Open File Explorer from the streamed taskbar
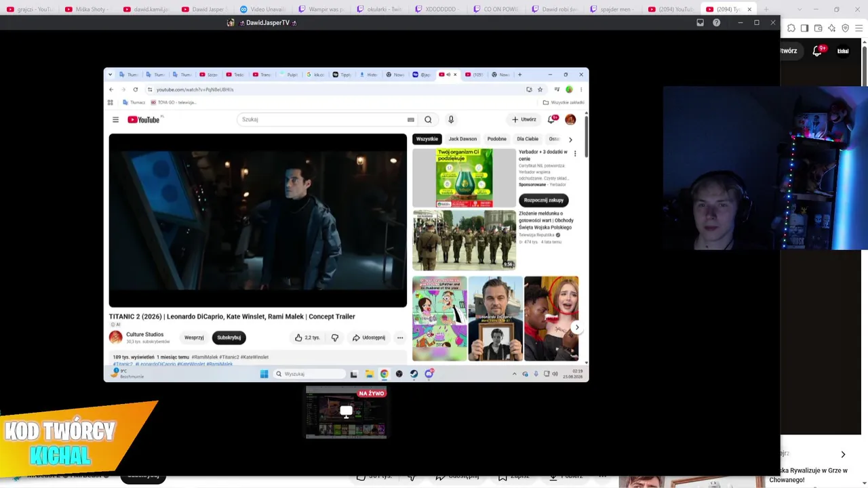868x488 pixels. click(x=369, y=374)
